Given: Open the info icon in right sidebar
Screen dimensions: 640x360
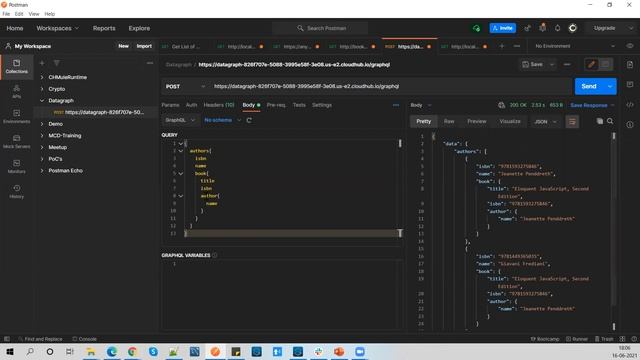Looking at the screenshot, I should pyautogui.click(x=630, y=124).
